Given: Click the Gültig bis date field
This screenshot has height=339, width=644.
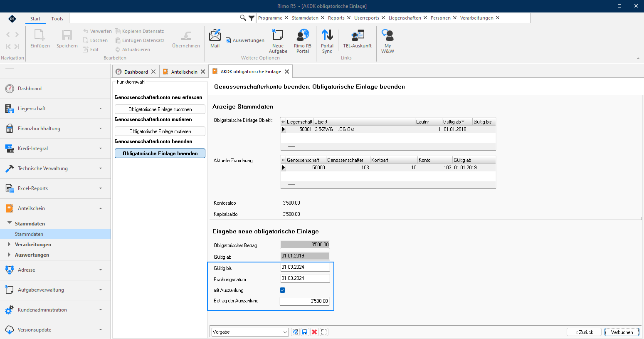Looking at the screenshot, I should tap(305, 267).
